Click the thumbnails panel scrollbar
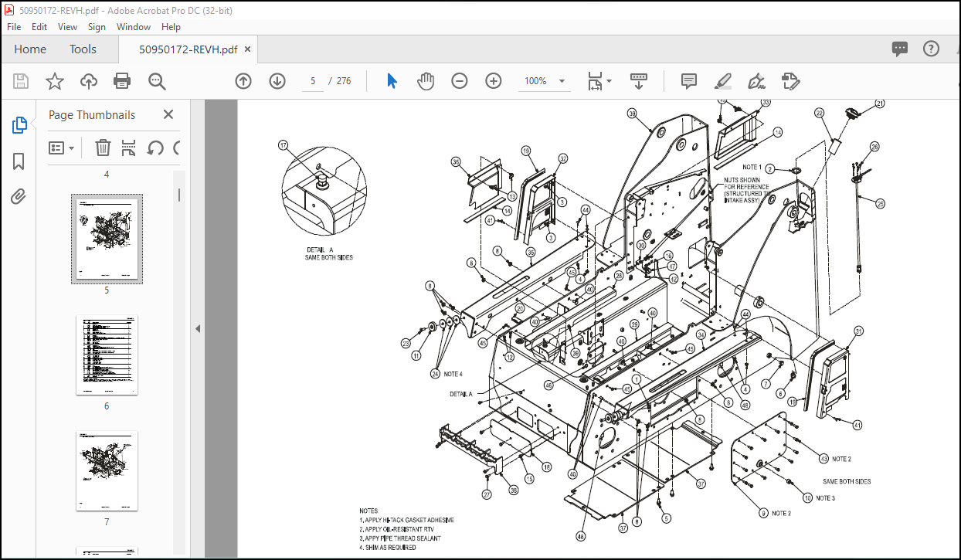This screenshot has width=961, height=560. click(x=179, y=196)
